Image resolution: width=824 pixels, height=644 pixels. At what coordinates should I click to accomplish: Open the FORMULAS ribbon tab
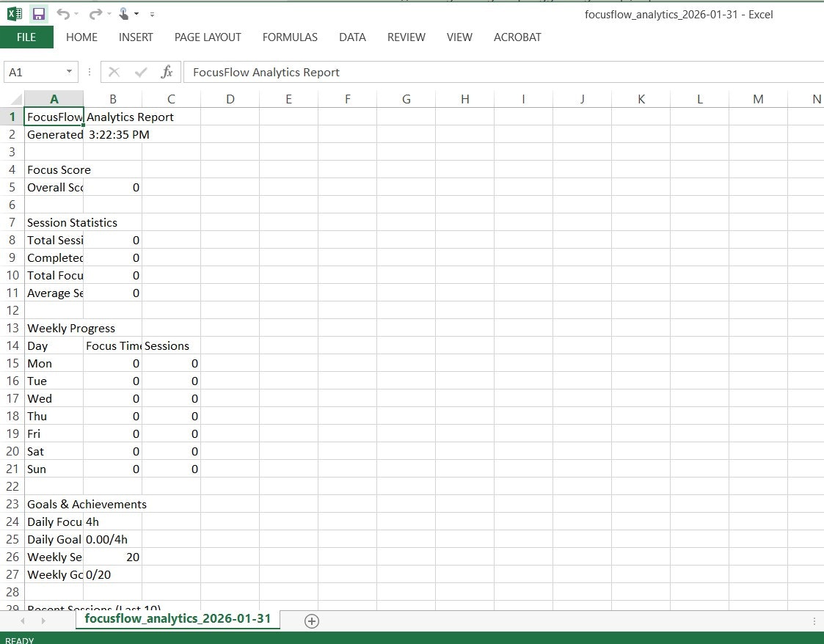pos(290,37)
